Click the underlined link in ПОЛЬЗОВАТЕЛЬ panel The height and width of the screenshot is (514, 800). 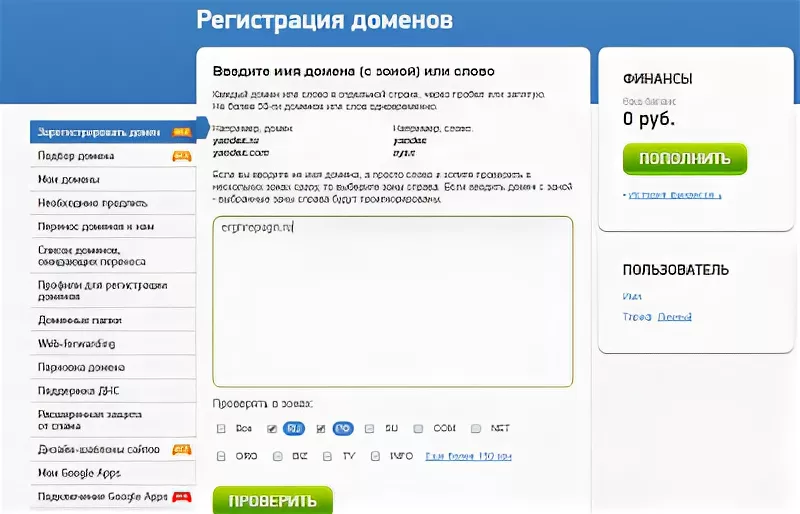click(x=674, y=317)
